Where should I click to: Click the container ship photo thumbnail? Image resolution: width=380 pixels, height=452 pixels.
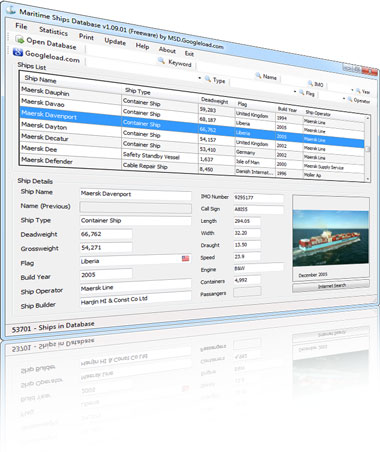331,238
